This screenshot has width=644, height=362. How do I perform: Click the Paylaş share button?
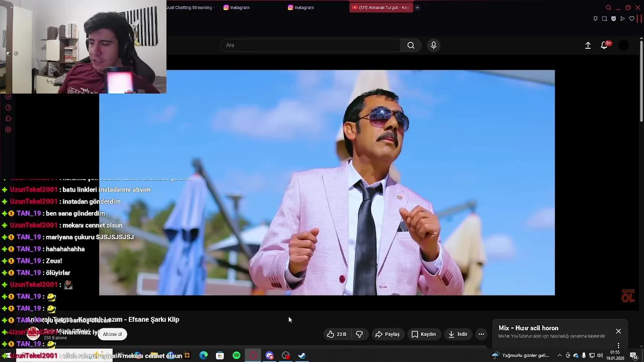387,334
